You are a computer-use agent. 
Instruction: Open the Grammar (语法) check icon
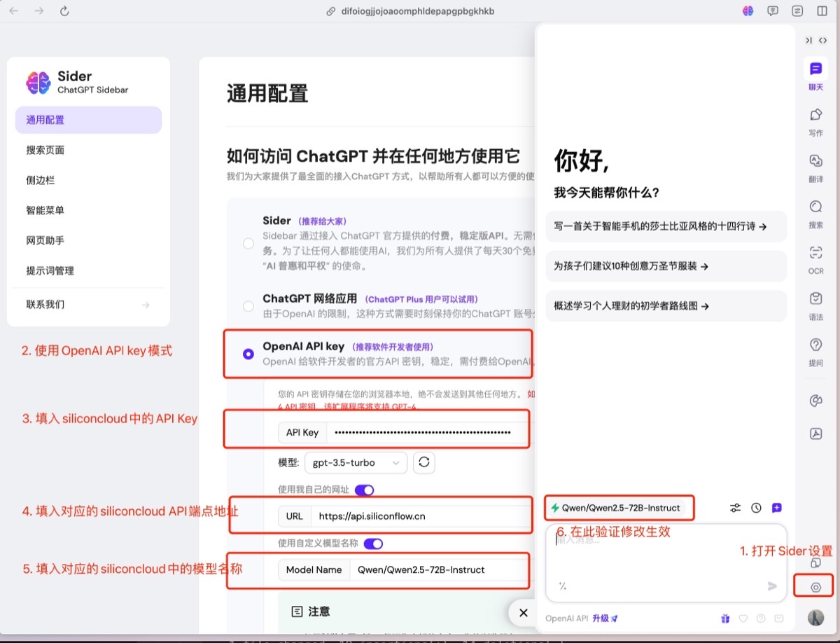click(815, 299)
